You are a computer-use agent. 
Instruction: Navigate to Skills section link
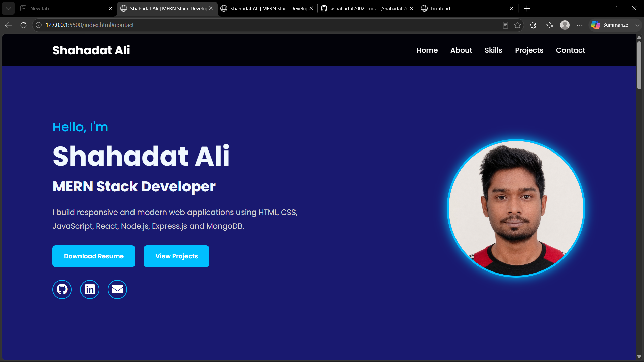pyautogui.click(x=493, y=50)
